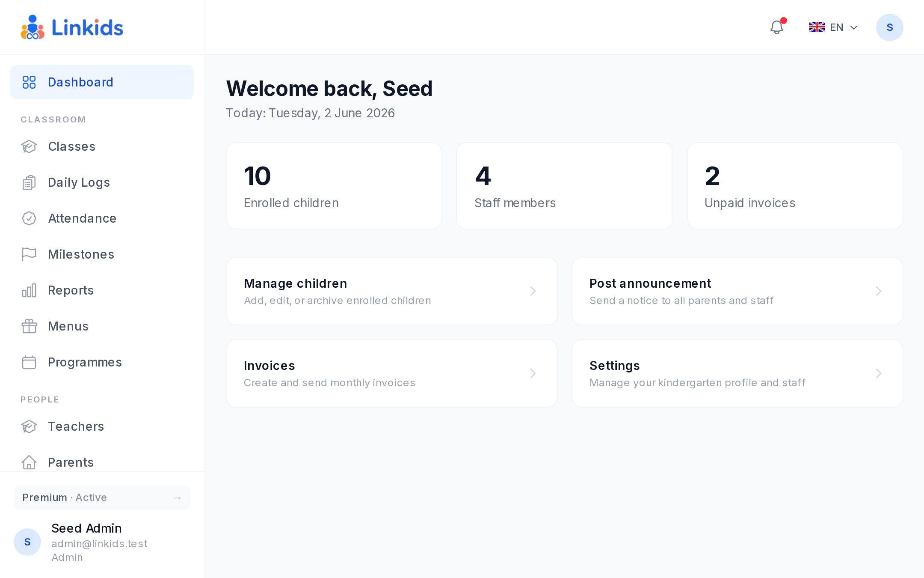The width and height of the screenshot is (924, 578).
Task: Click the Linkids brand name text
Action: coord(87,27)
